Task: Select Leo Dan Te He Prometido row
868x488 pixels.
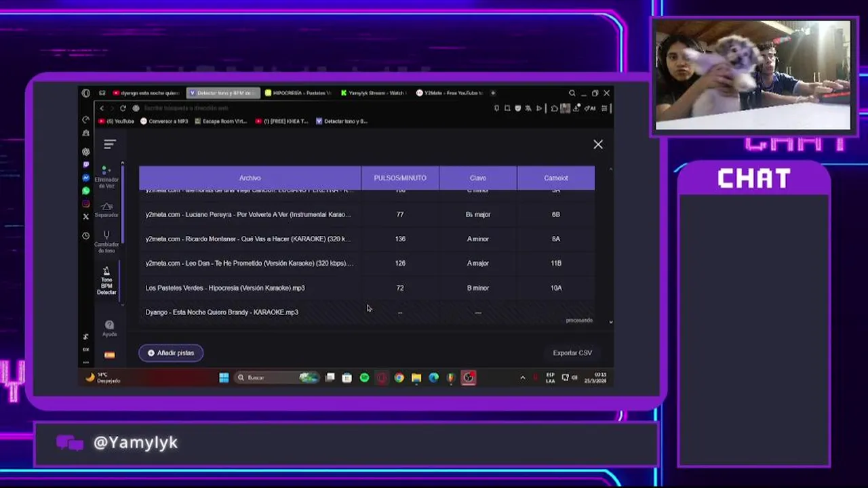Action: (367, 263)
